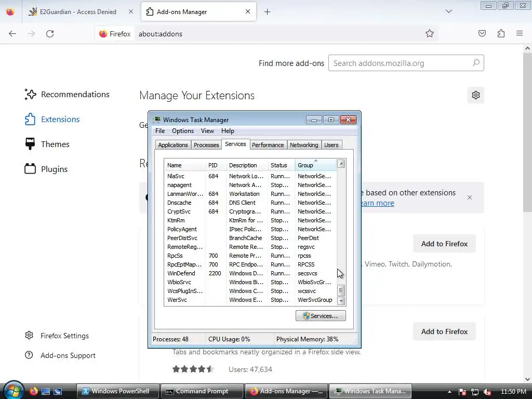The width and height of the screenshot is (532, 399).
Task: Select Extensions in the add-ons sidebar
Action: pyautogui.click(x=52, y=119)
